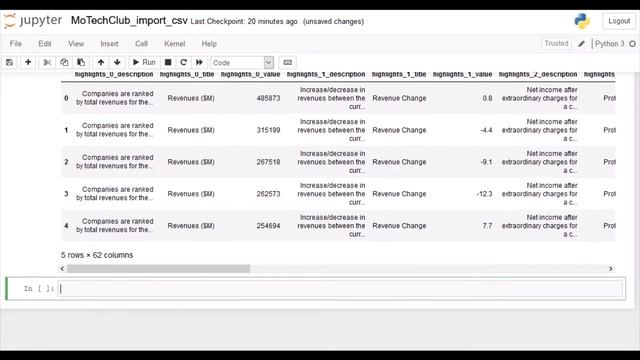Click the left scroll arrow of output table
Image resolution: width=640 pixels, height=360 pixels.
62,269
